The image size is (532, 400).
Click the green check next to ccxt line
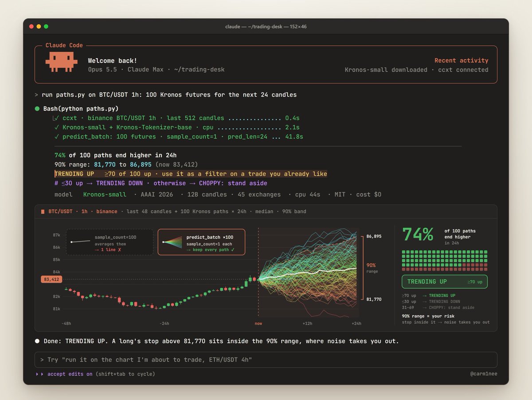tap(56, 118)
